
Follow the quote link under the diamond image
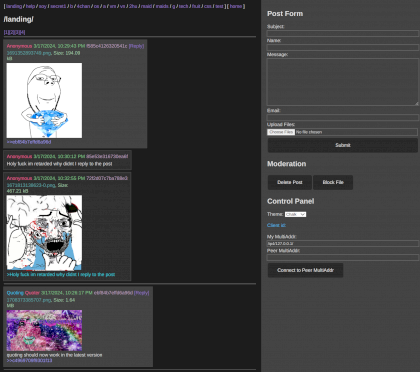[x=29, y=142]
